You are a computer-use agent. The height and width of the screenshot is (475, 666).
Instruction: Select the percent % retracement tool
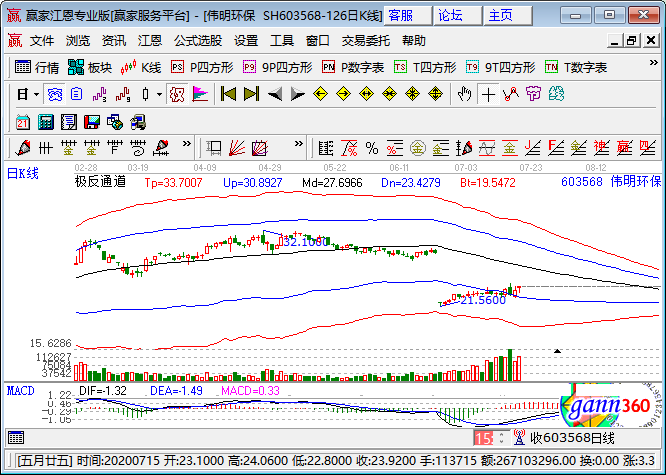pos(372,148)
